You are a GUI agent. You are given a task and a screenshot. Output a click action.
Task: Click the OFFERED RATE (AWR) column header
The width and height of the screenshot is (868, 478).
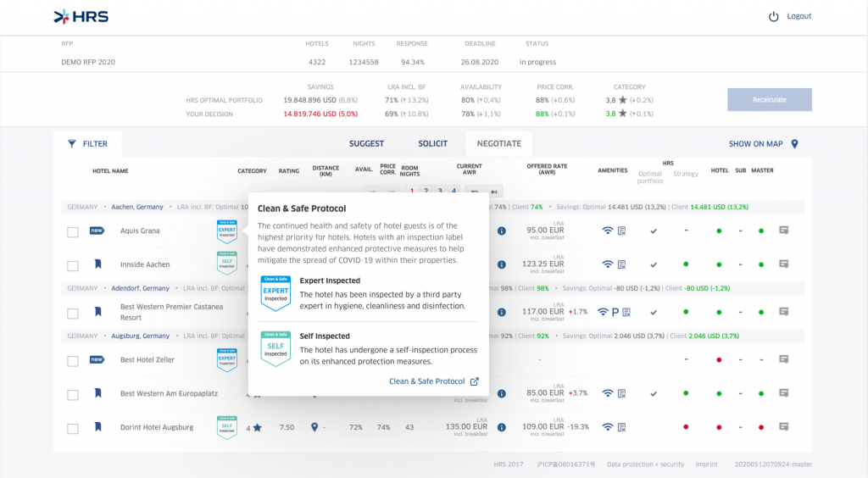(x=547, y=170)
